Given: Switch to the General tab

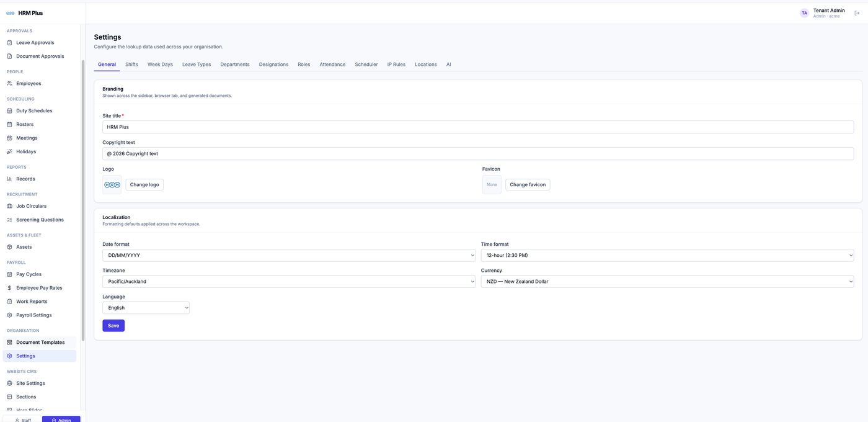Looking at the screenshot, I should point(107,65).
